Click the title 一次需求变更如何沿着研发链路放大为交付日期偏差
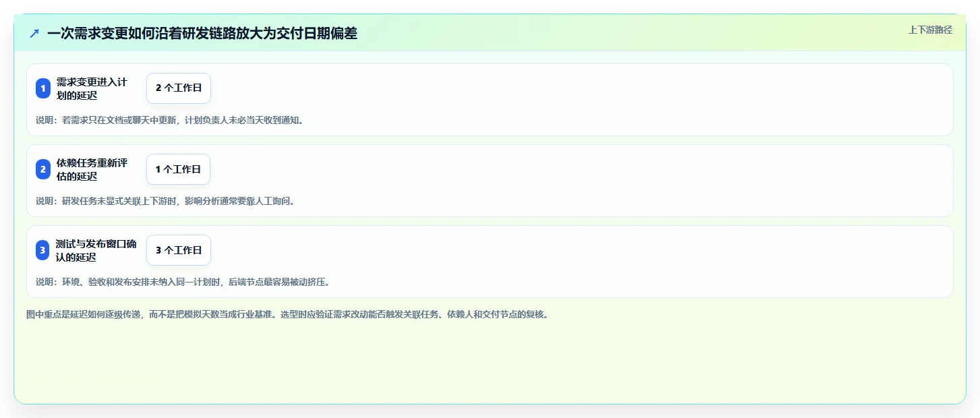Image resolution: width=980 pixels, height=418 pixels. (x=202, y=33)
